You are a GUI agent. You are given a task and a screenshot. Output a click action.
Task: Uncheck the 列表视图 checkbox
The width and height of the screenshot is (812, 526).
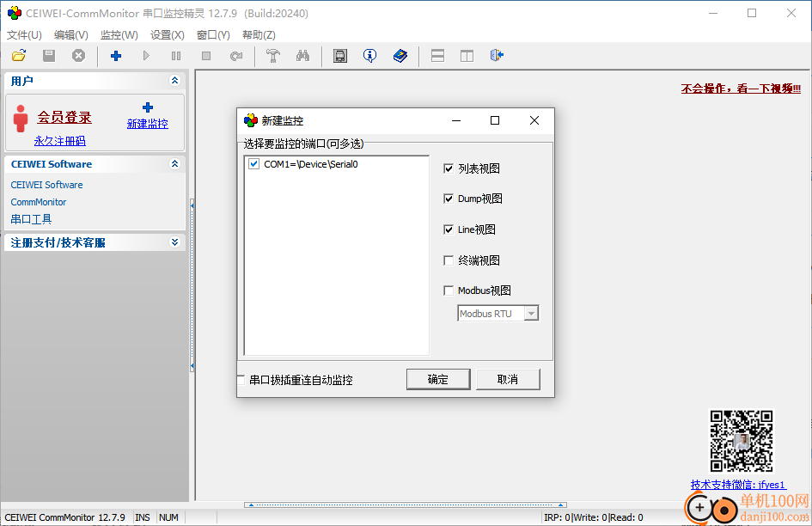click(449, 168)
